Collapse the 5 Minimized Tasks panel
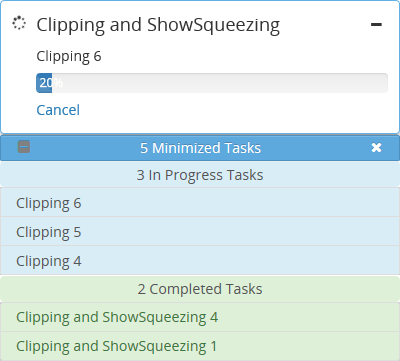This screenshot has width=400, height=361. coord(24,147)
